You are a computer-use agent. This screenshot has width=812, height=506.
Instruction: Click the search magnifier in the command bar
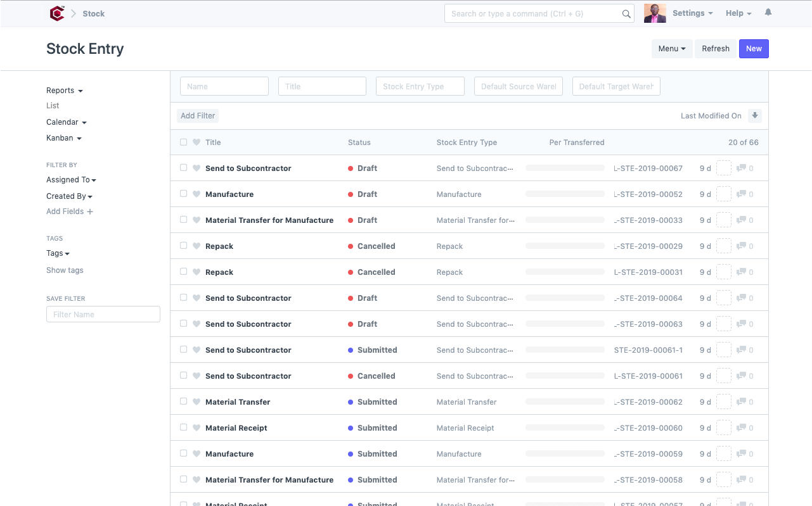(626, 13)
